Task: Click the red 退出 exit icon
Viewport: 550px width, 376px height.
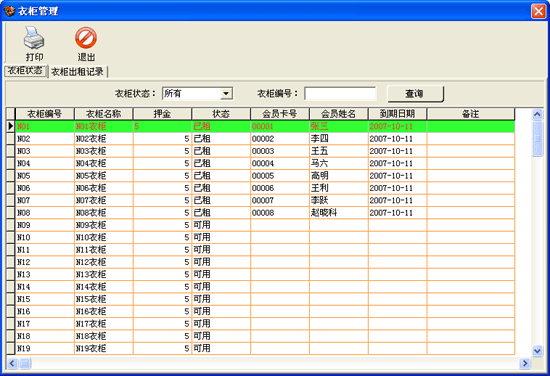Action: [x=86, y=38]
